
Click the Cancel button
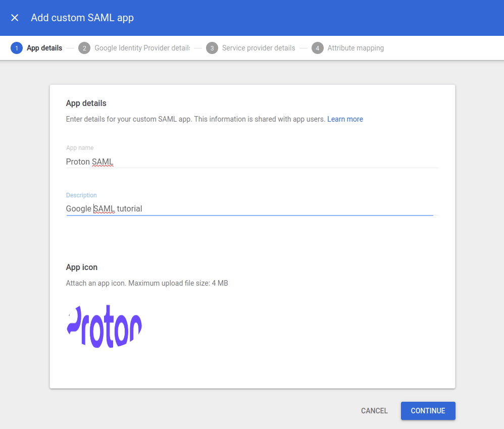coord(374,411)
